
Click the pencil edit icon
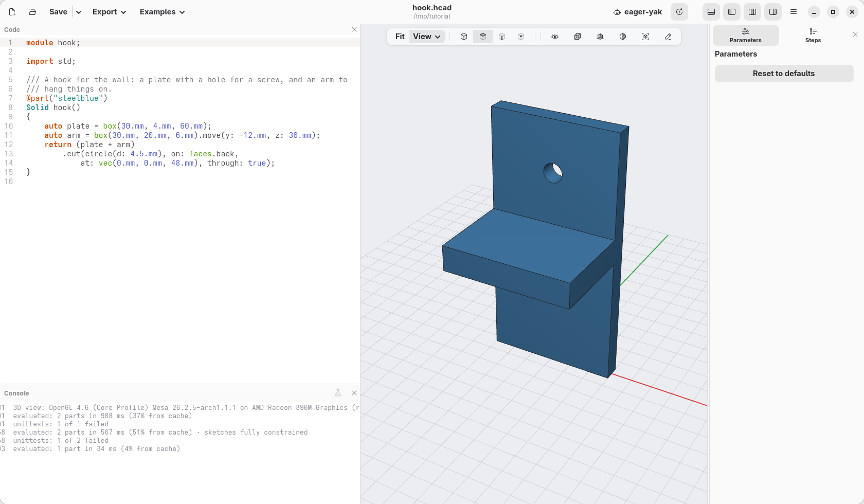pyautogui.click(x=668, y=37)
